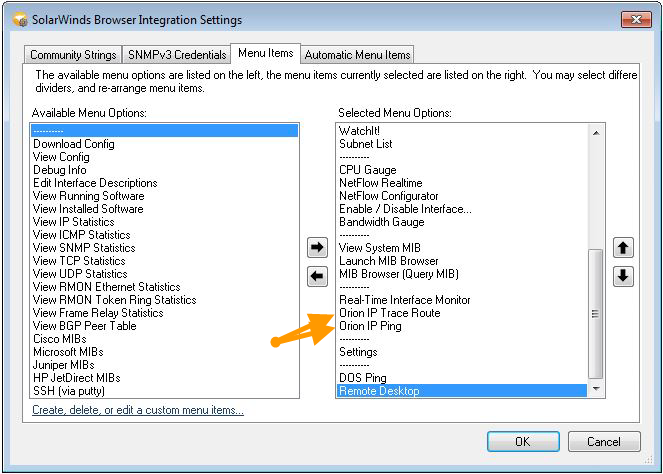Pick Cisco MIBs from the list

click(x=165, y=339)
